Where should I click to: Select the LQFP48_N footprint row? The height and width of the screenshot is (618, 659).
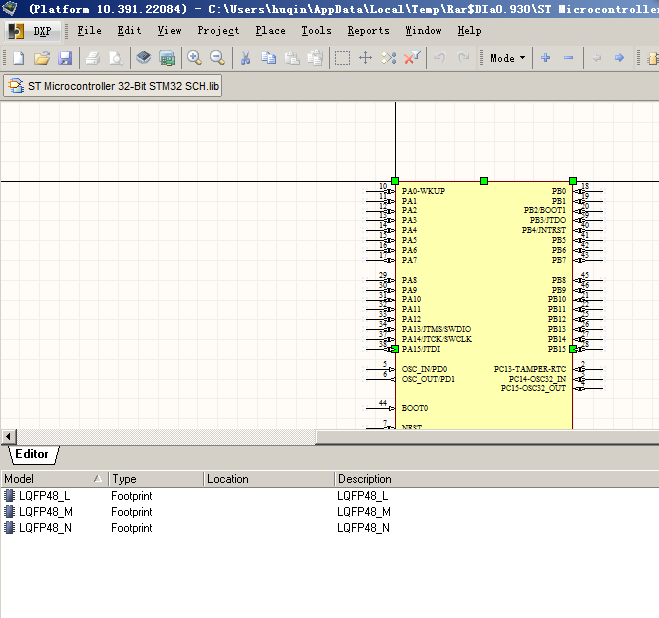click(x=330, y=528)
